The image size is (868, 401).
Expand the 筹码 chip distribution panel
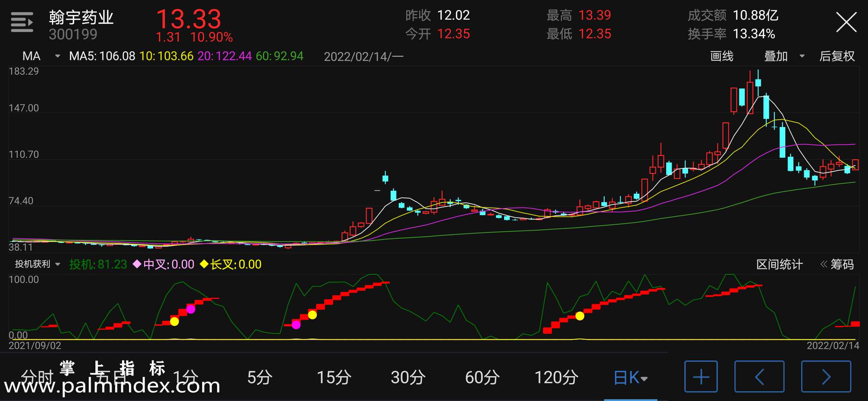pyautogui.click(x=837, y=264)
